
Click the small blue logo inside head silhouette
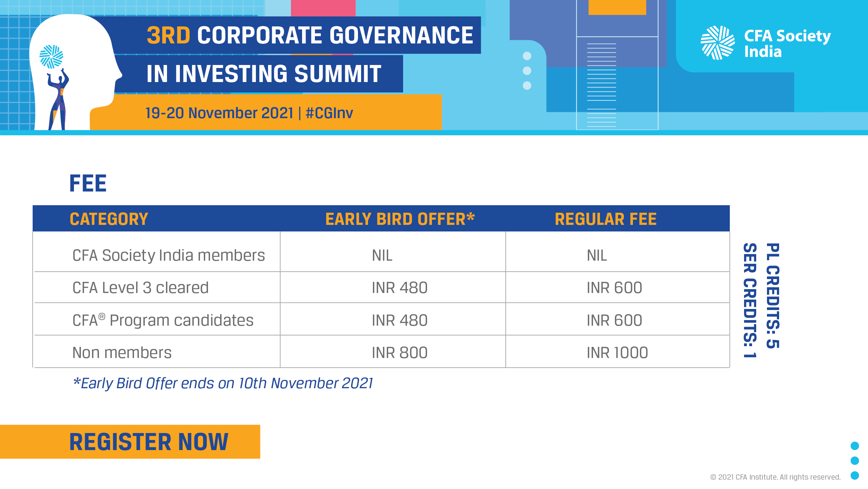tap(51, 56)
